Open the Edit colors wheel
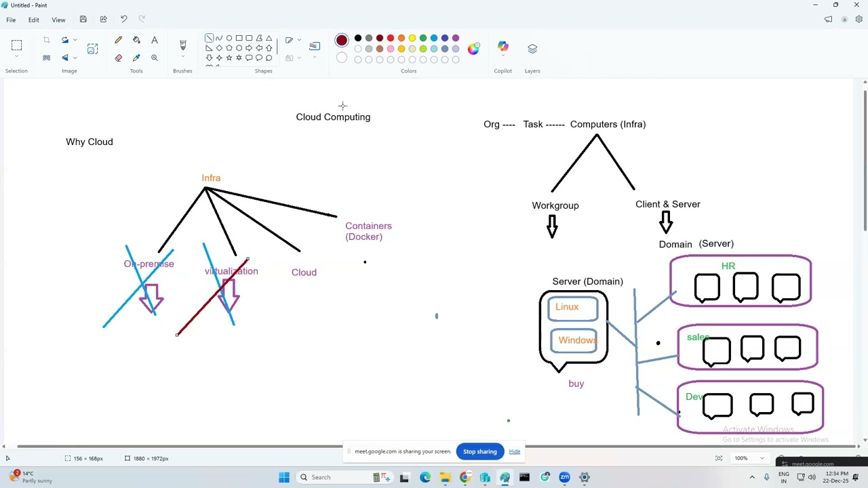Image resolution: width=868 pixels, height=488 pixels. click(473, 48)
